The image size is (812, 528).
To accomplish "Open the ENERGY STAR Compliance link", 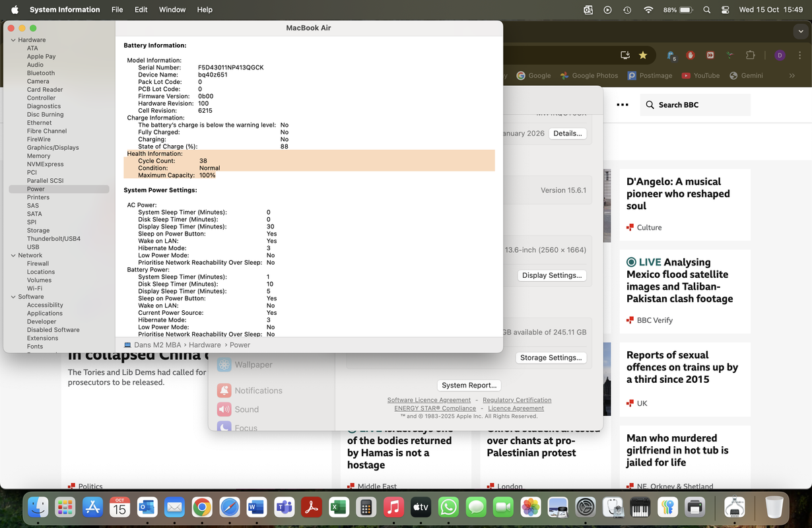I will pyautogui.click(x=435, y=409).
